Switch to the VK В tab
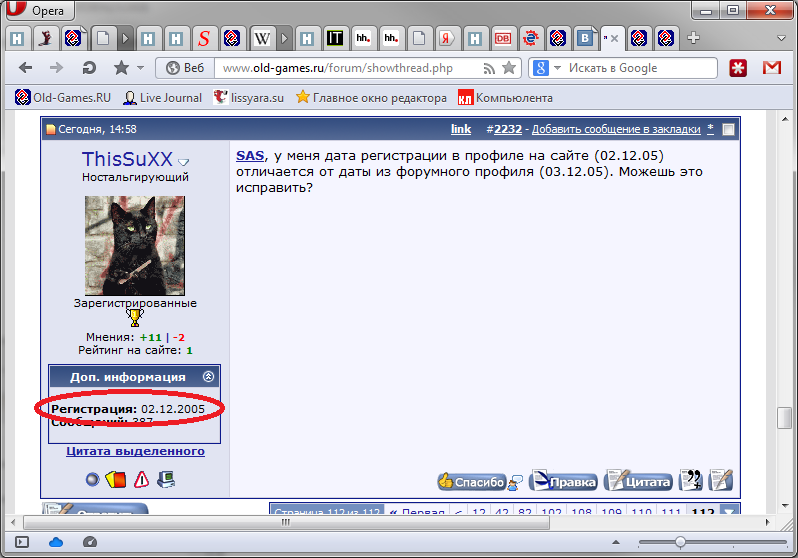798x558 pixels. 585,38
